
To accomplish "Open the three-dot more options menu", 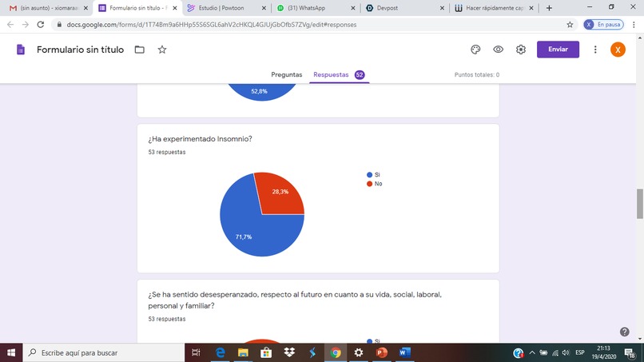I will [x=595, y=50].
